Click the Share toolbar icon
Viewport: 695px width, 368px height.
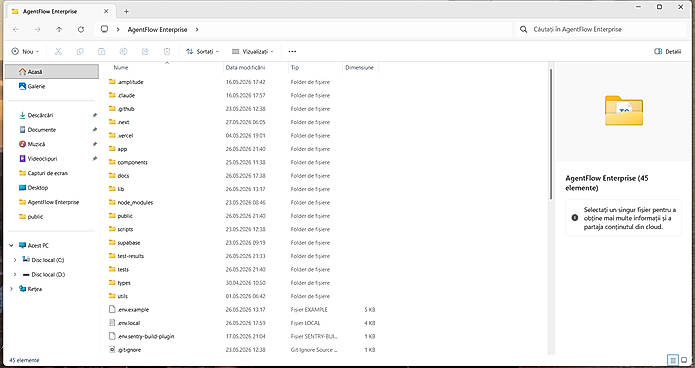coord(145,51)
